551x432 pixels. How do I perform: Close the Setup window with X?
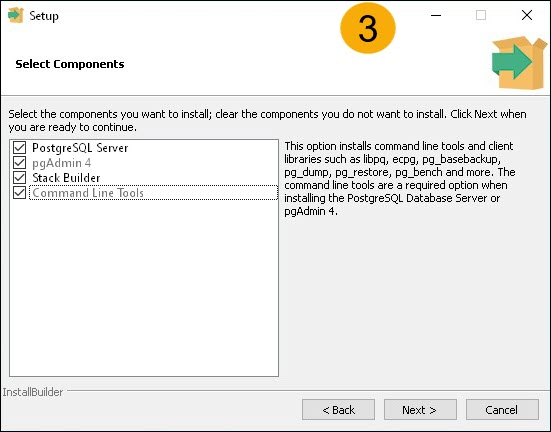click(527, 15)
